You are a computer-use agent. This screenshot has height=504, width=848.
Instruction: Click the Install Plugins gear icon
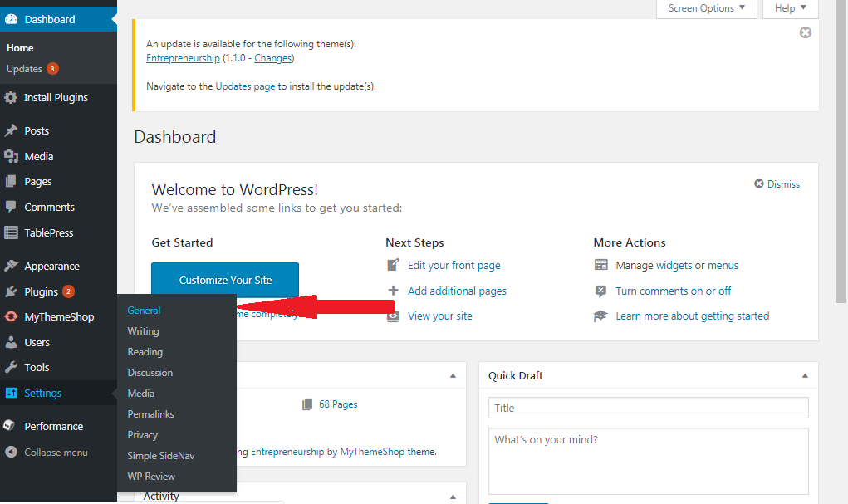click(11, 98)
